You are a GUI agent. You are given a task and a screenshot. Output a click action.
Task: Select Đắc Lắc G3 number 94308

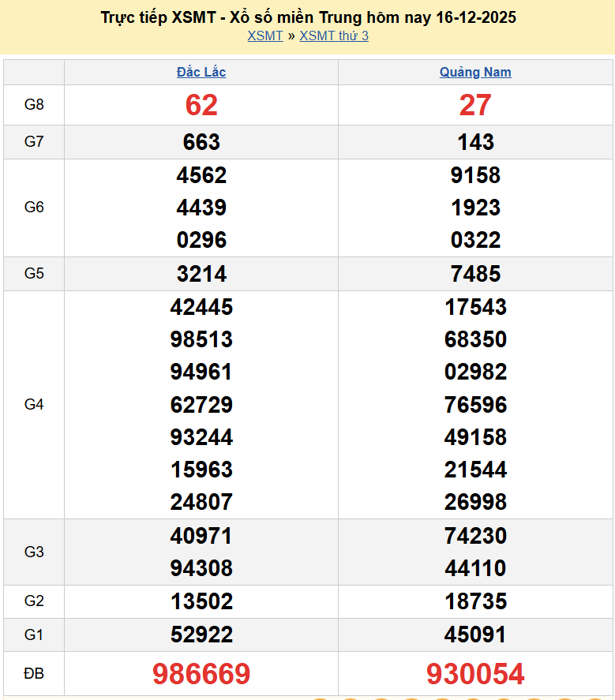(x=201, y=568)
